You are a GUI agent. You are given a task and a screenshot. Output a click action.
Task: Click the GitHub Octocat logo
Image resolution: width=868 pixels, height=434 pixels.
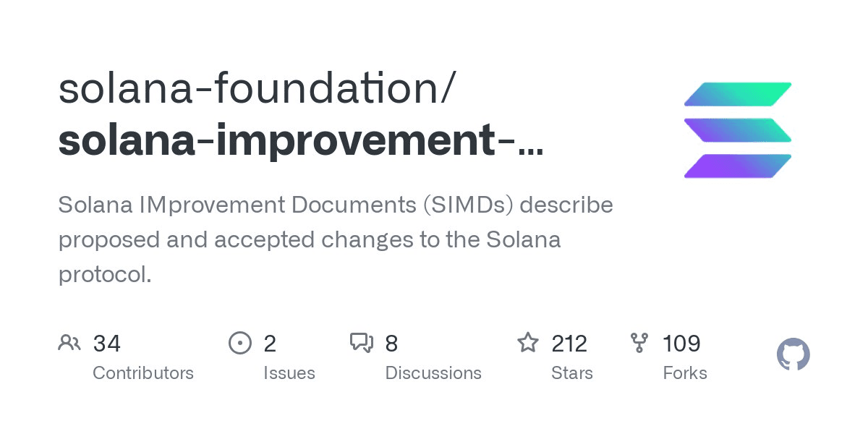(x=793, y=355)
